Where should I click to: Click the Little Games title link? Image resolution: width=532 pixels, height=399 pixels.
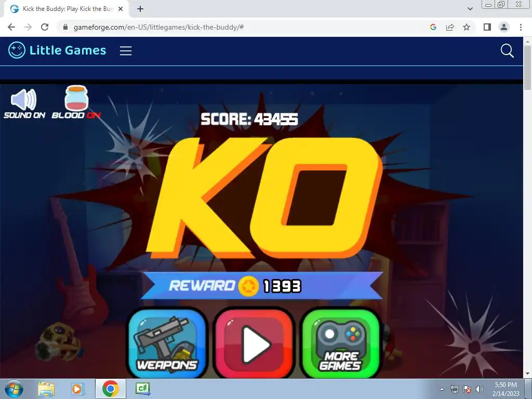click(68, 50)
